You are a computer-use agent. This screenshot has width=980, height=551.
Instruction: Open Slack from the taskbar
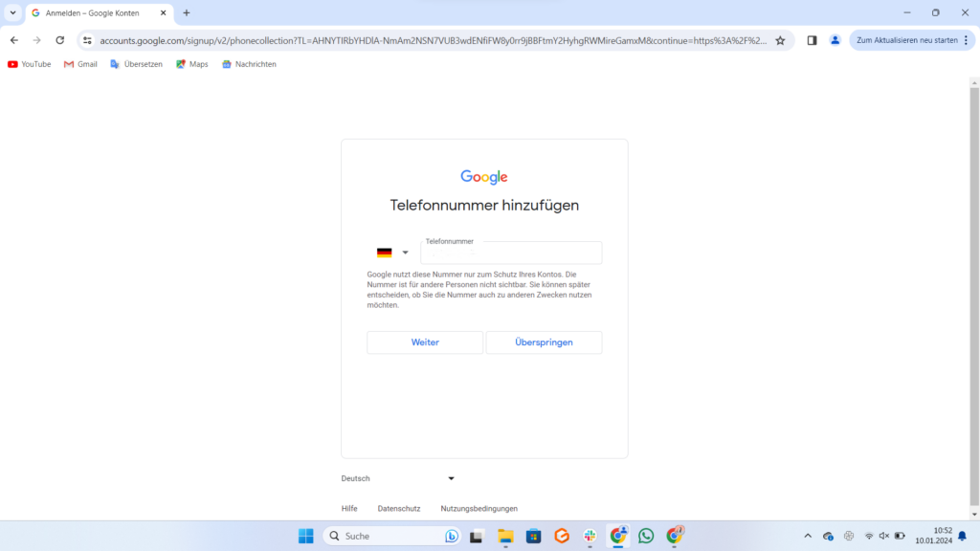pyautogui.click(x=590, y=536)
